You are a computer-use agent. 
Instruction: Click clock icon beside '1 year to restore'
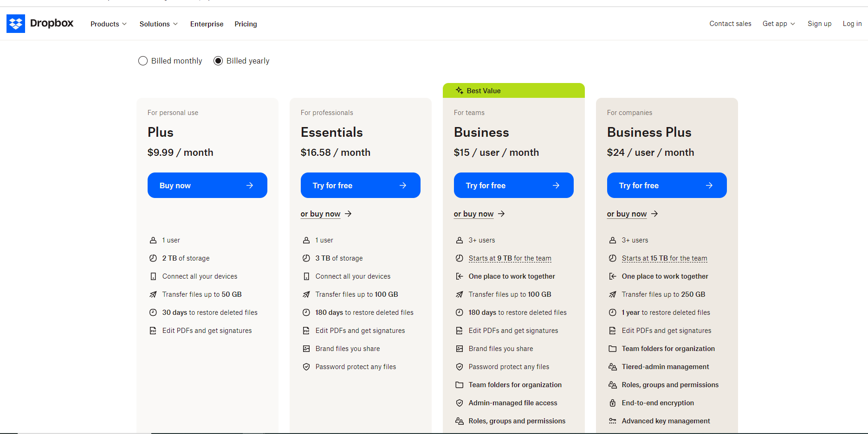point(613,313)
